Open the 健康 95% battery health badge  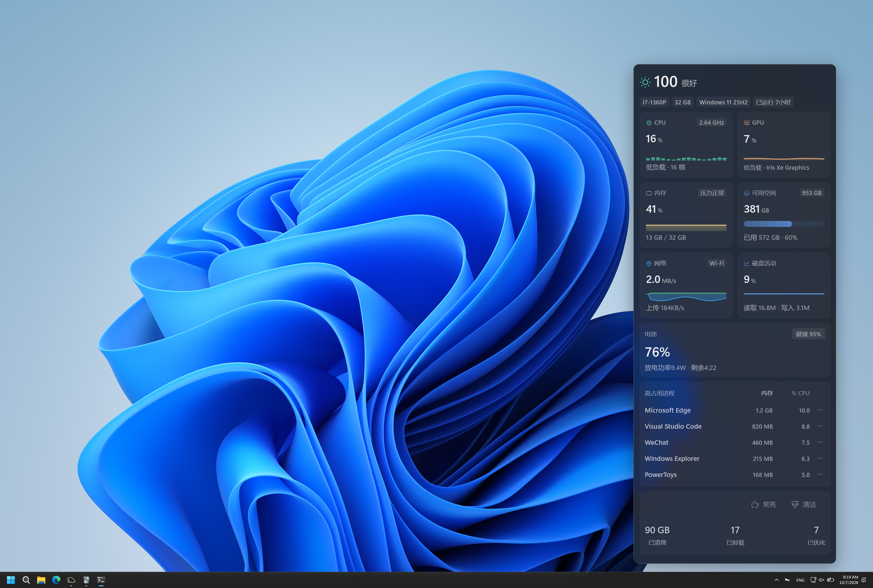point(808,334)
